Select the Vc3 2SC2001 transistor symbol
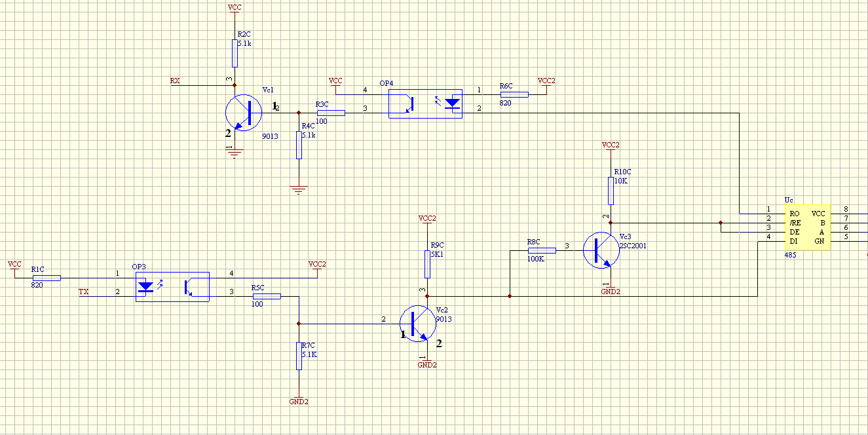This screenshot has height=435, width=868. coord(601,250)
